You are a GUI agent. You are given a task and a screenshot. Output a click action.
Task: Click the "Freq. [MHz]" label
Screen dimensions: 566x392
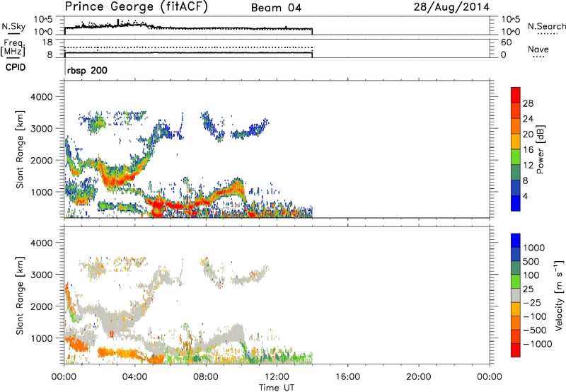13,47
